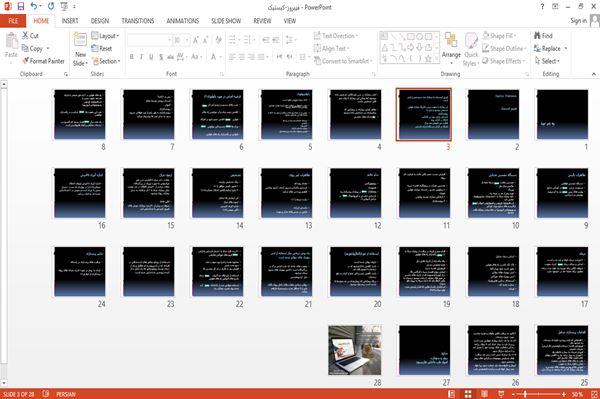Open the Section dropdown
Screen dimensions: 600x399
pyautogui.click(x=106, y=61)
